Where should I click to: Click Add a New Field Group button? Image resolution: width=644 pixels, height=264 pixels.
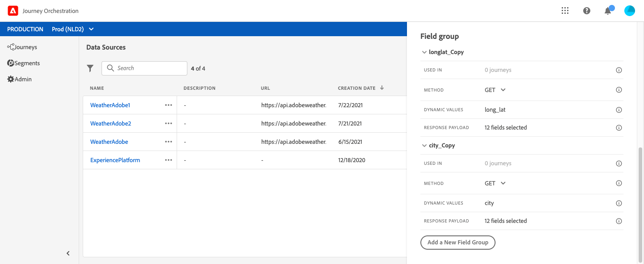pyautogui.click(x=458, y=242)
